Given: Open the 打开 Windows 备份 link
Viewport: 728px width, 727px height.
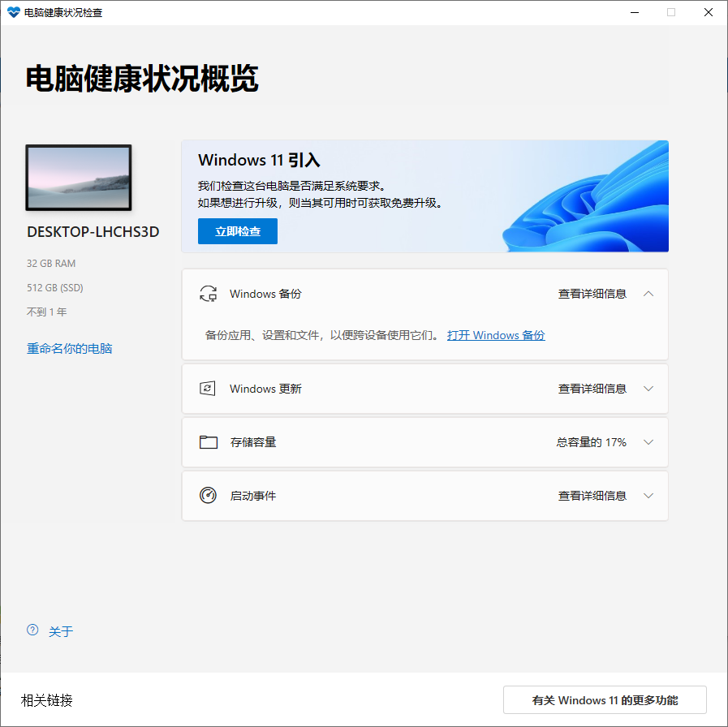Looking at the screenshot, I should click(x=496, y=335).
